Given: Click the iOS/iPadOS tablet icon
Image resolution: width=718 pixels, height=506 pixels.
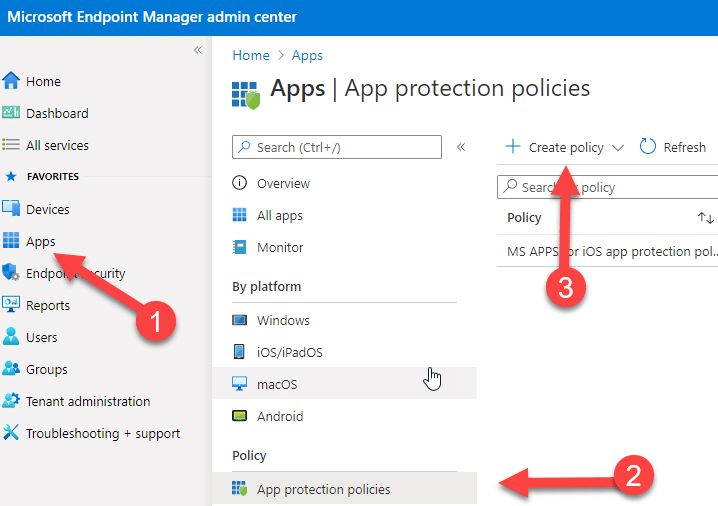Looking at the screenshot, I should pyautogui.click(x=239, y=352).
